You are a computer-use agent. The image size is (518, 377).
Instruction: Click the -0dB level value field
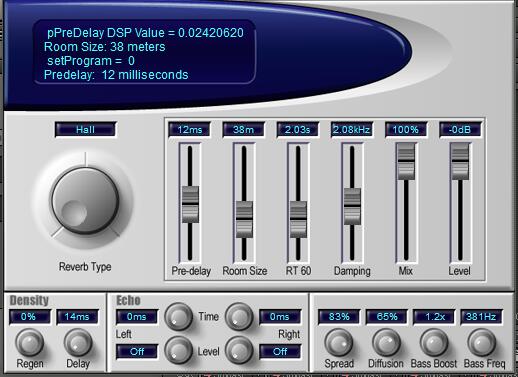click(x=460, y=129)
